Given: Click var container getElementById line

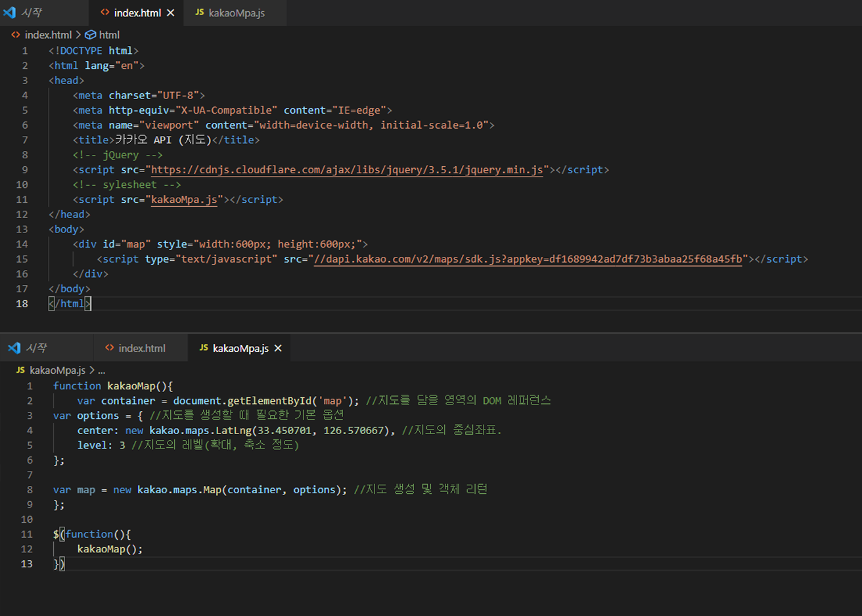Looking at the screenshot, I should pos(313,401).
